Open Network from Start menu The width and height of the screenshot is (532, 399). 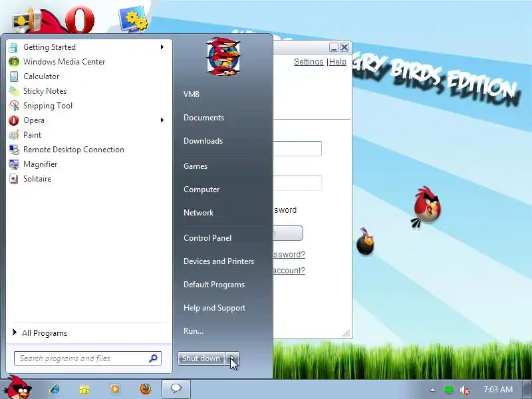pyautogui.click(x=198, y=213)
